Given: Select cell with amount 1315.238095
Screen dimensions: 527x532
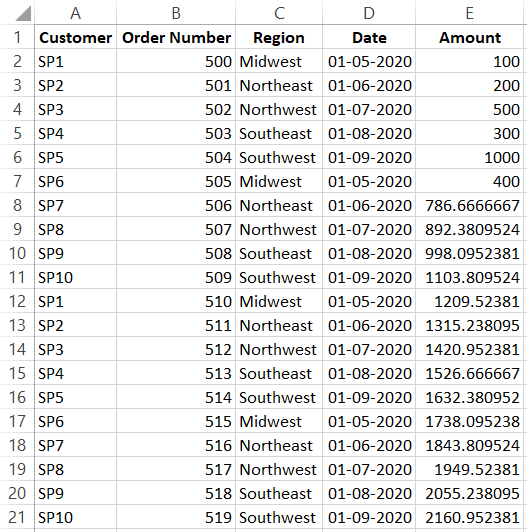Looking at the screenshot, I should (x=469, y=325).
